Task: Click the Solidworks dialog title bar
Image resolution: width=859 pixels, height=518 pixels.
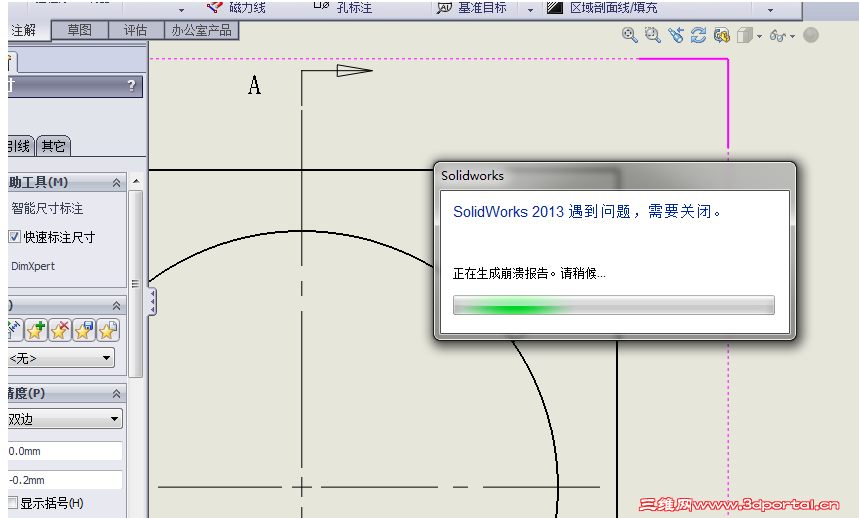Action: click(615, 176)
